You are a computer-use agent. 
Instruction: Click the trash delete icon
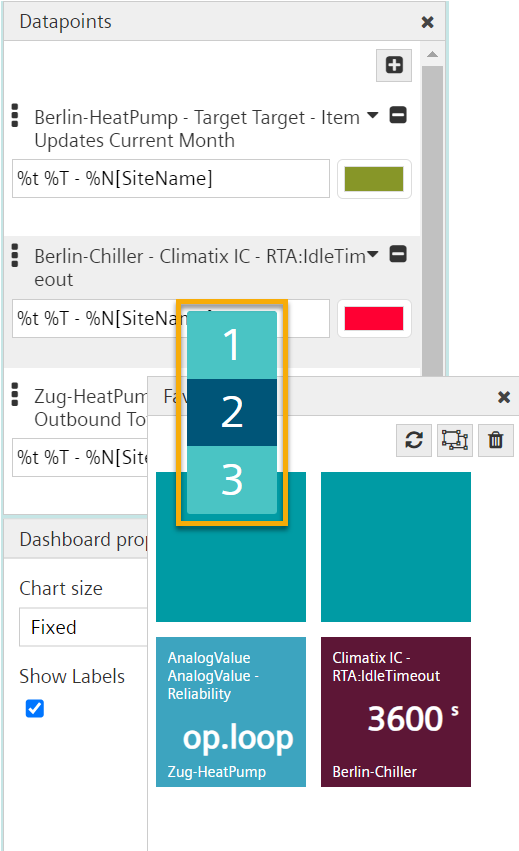(496, 440)
